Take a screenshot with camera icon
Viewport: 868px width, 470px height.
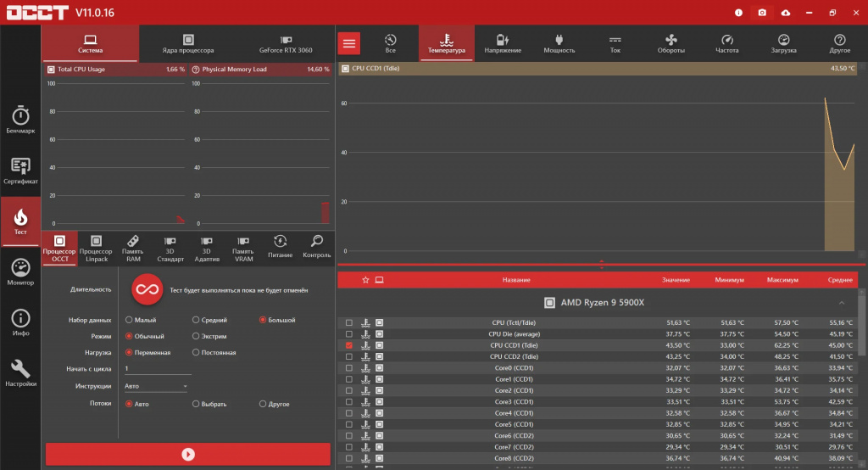click(762, 12)
